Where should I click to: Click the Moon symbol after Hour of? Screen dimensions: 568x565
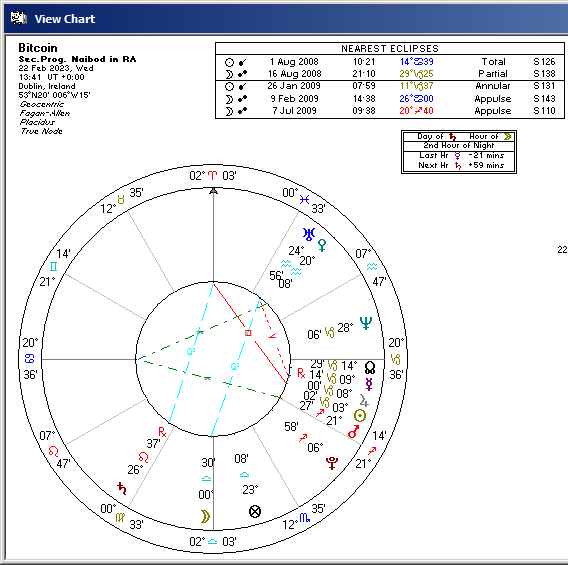508,137
